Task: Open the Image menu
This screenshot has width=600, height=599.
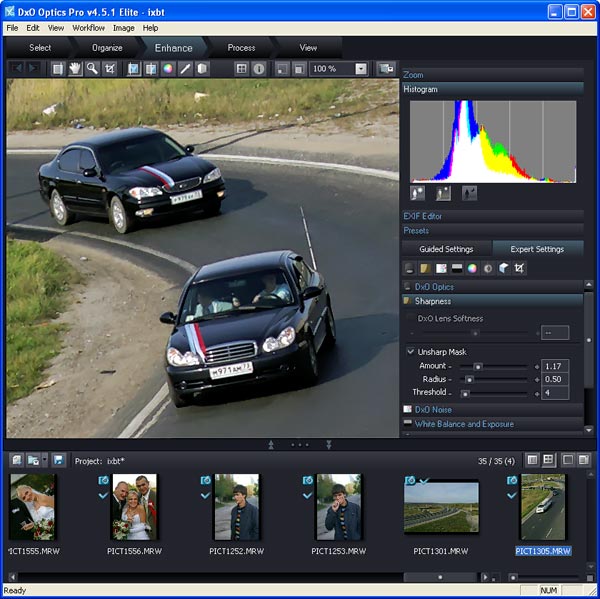Action: (124, 28)
